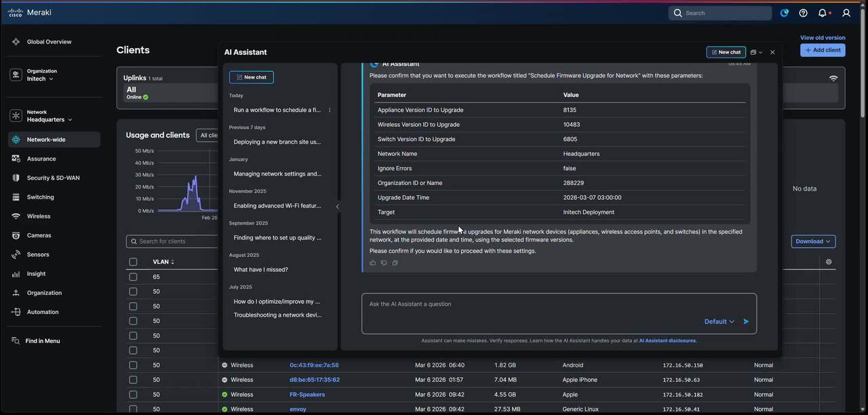Toggle the select-all clients checkbox

[133, 262]
